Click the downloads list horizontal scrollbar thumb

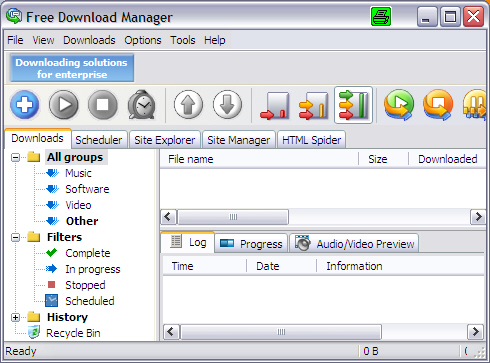[x=233, y=217]
